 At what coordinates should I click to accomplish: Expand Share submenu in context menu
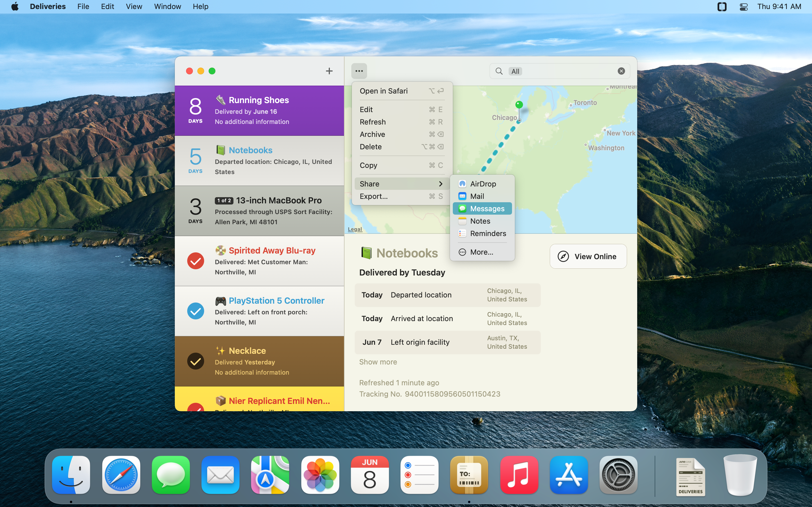401,183
